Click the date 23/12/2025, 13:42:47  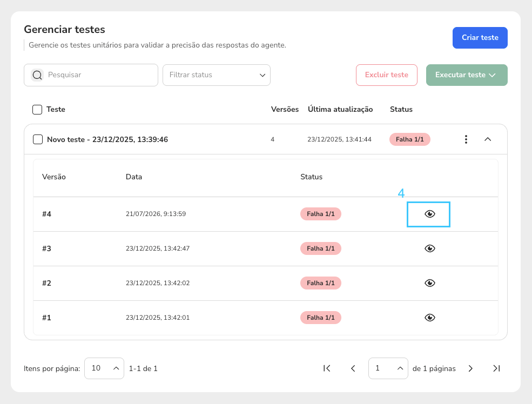[158, 248]
